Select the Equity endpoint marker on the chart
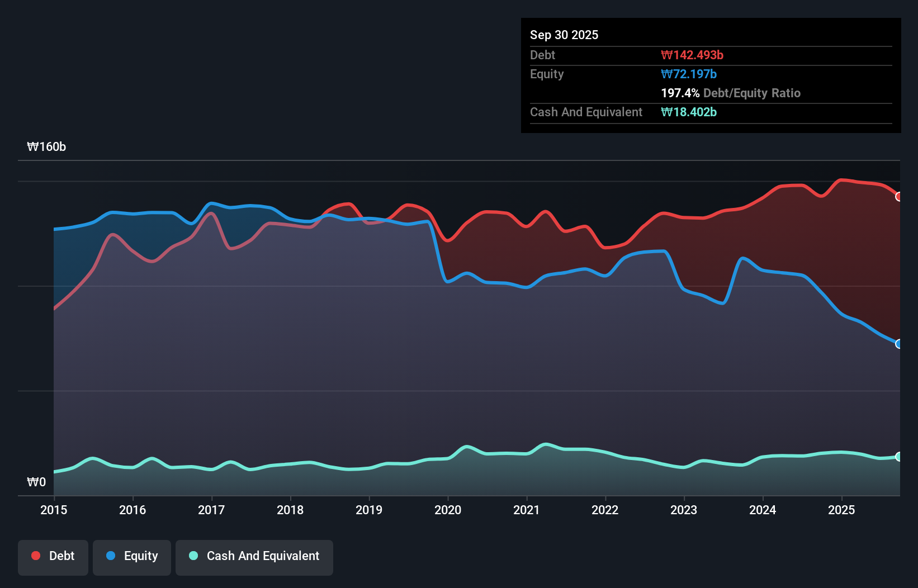The height and width of the screenshot is (588, 918). [x=899, y=344]
